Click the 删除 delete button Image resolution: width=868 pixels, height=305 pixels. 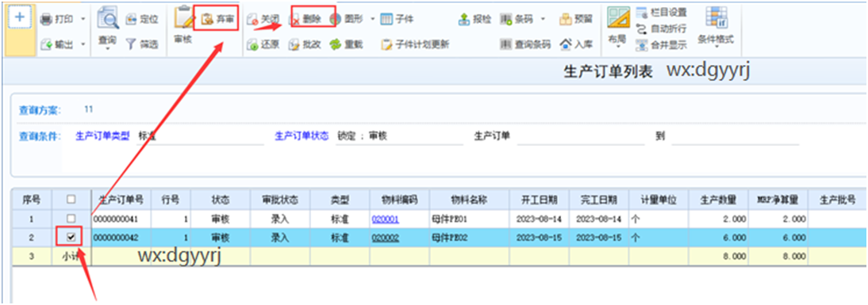point(307,19)
